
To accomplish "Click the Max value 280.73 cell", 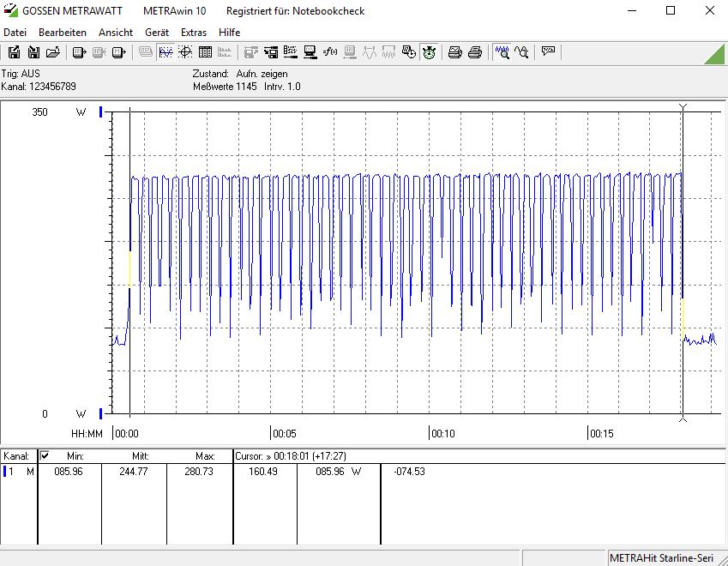I will (x=199, y=472).
